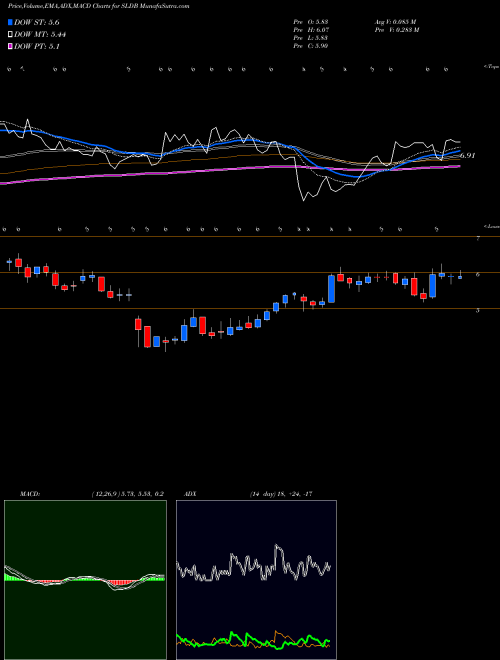Select the 'DOW PT: 5.1' legend label

37,47
